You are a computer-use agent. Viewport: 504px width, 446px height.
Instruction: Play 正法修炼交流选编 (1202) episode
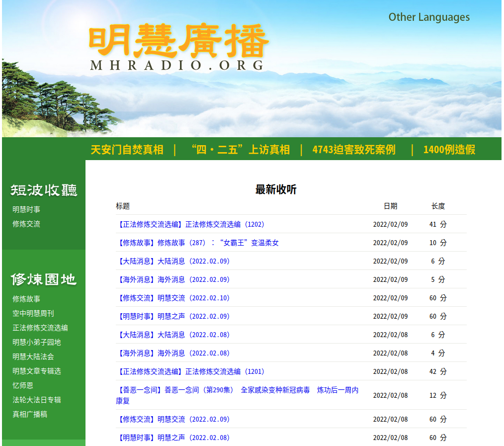coord(191,224)
